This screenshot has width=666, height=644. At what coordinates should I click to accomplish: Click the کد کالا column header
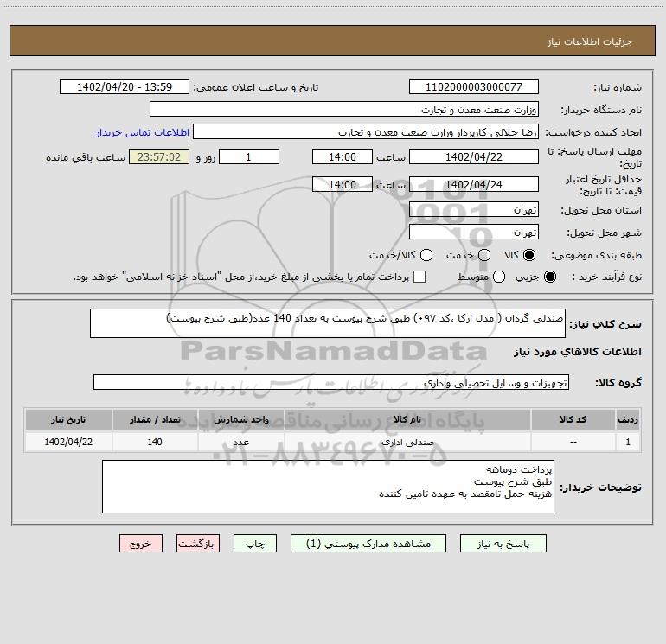[573, 419]
